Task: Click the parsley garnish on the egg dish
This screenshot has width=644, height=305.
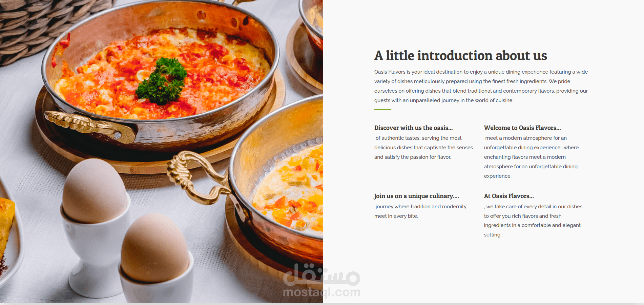Action: (x=162, y=80)
